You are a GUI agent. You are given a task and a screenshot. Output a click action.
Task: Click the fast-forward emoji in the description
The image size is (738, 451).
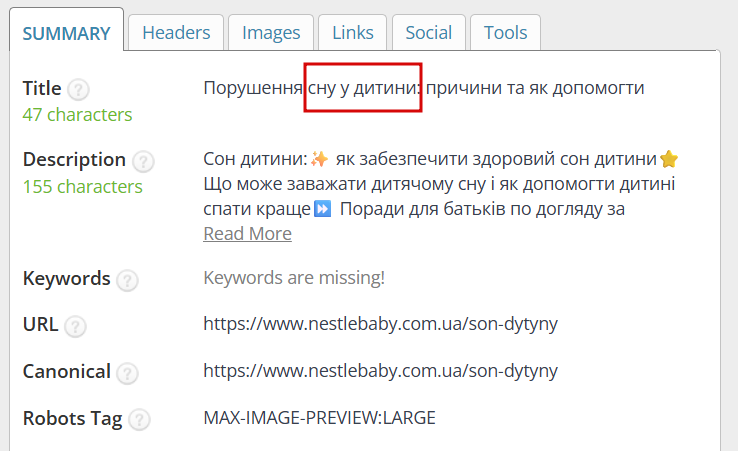point(322,208)
